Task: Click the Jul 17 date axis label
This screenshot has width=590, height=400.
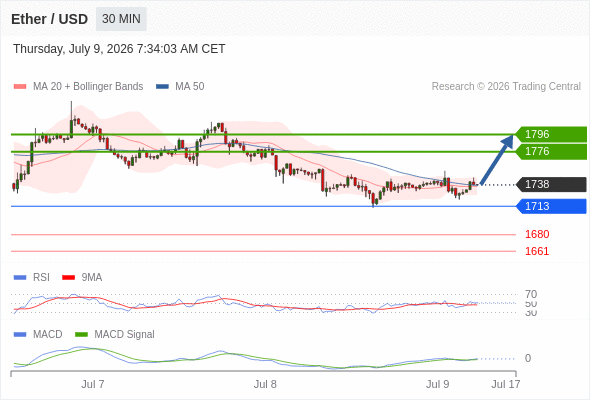Action: pyautogui.click(x=506, y=384)
